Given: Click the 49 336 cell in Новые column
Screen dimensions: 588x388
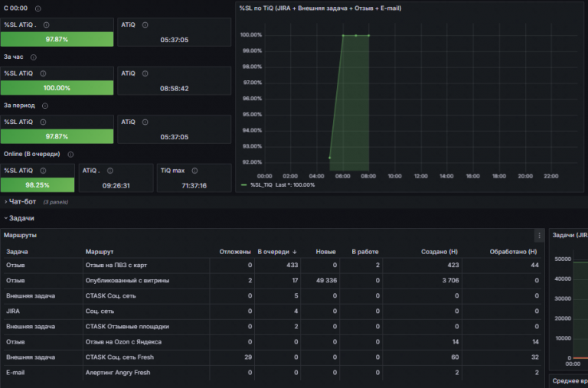Looking at the screenshot, I should [x=326, y=280].
